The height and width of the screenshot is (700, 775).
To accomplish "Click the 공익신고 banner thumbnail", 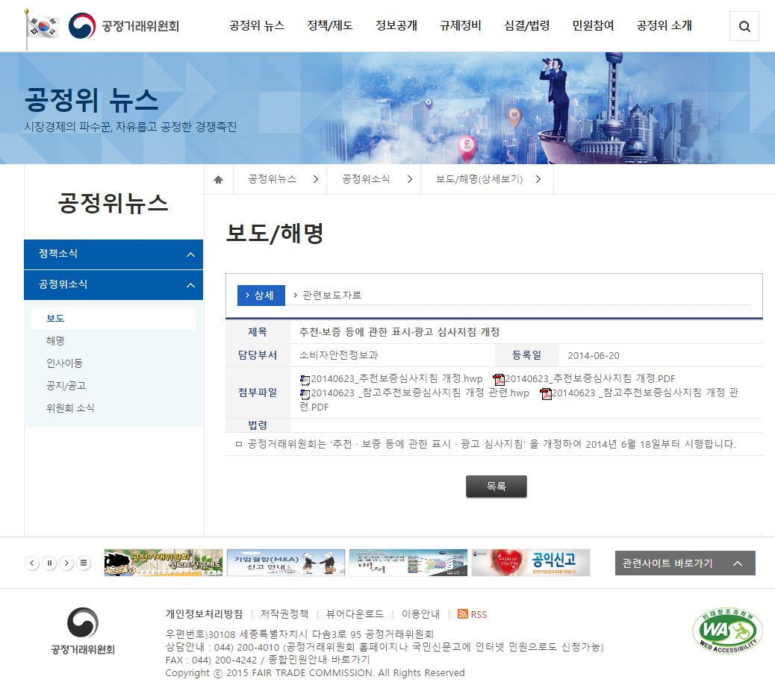I will 530,563.
